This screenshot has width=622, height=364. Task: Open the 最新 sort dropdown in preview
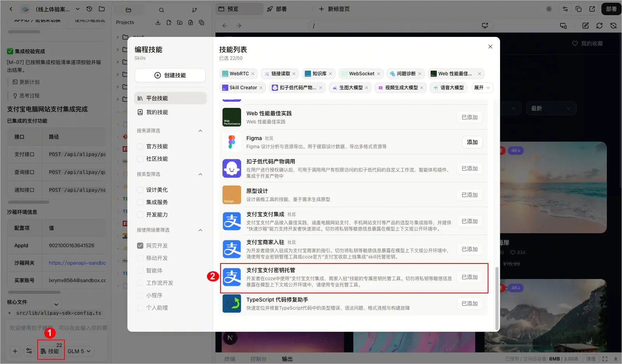point(551,108)
